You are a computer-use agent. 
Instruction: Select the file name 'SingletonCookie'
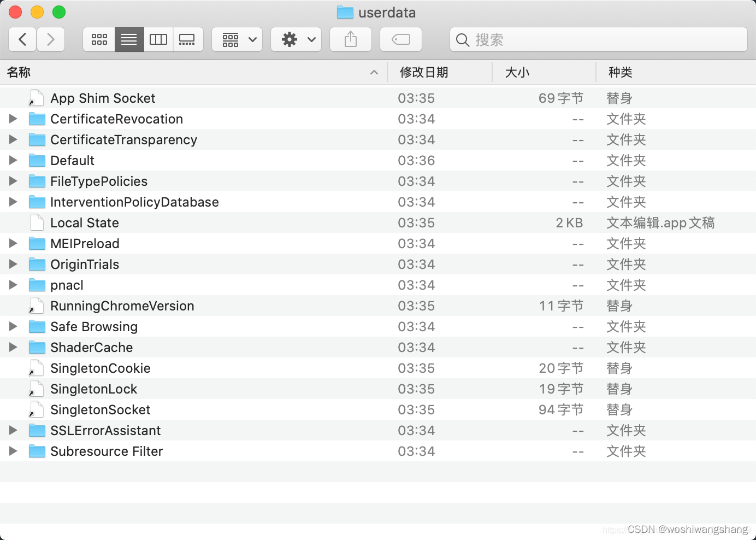pyautogui.click(x=101, y=368)
